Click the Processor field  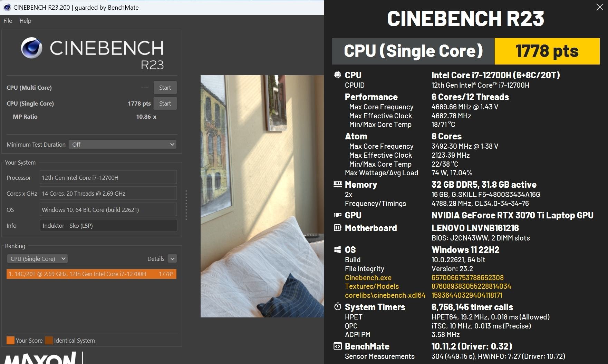[x=108, y=178]
